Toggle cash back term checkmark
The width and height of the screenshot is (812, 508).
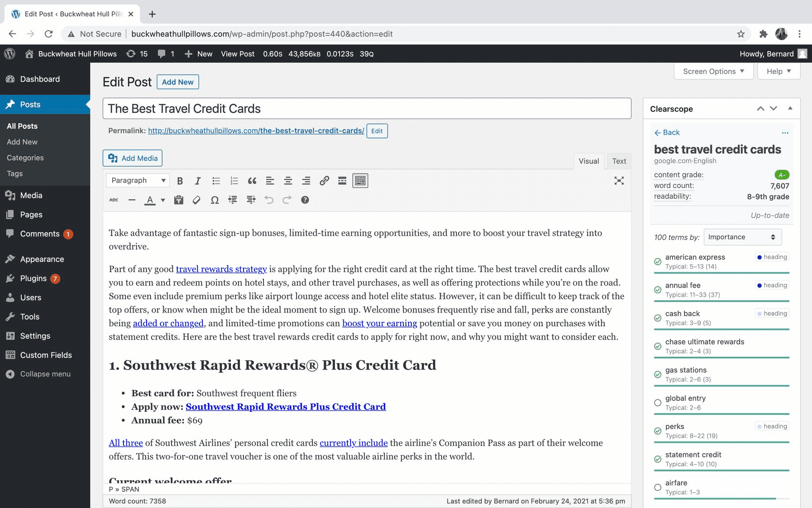click(x=658, y=318)
